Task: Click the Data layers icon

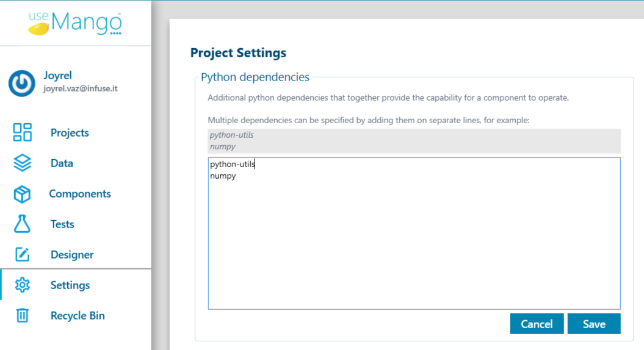Action: click(22, 163)
